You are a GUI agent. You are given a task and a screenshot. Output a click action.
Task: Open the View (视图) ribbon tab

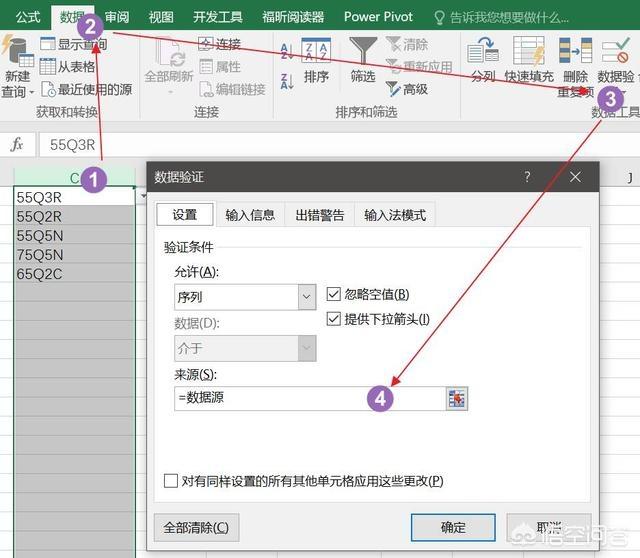[x=161, y=17]
